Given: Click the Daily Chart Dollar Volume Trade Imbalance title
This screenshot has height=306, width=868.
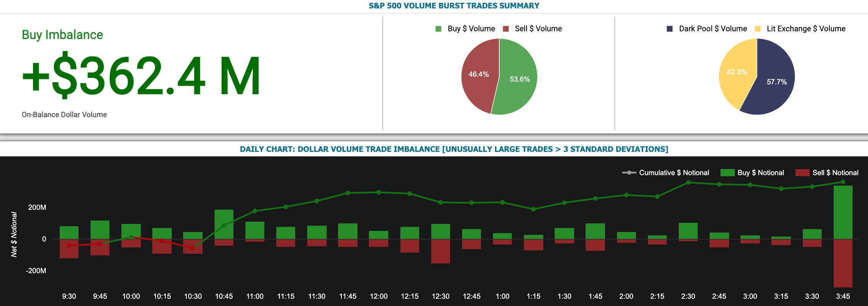Looking at the screenshot, I should pyautogui.click(x=454, y=149).
